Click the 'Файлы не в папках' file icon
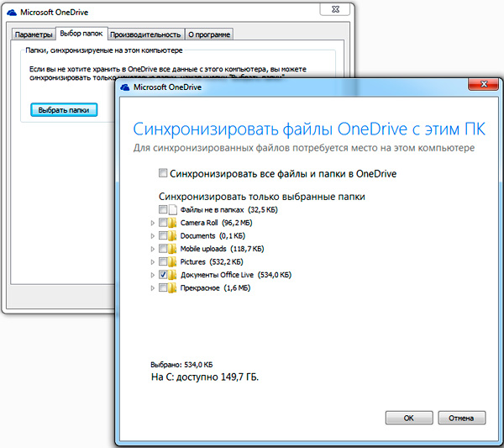504x448 pixels. [173, 209]
